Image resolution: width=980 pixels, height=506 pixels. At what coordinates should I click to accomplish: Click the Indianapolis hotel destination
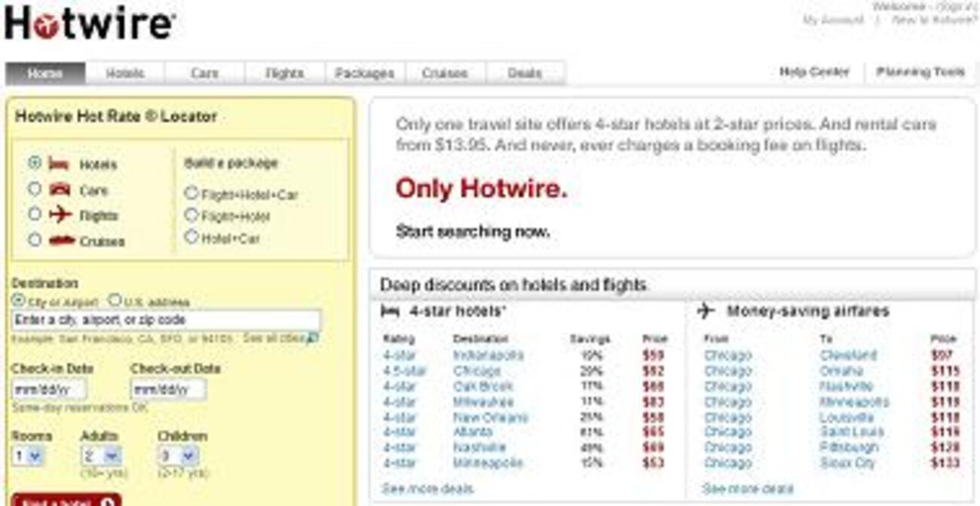click(x=488, y=355)
